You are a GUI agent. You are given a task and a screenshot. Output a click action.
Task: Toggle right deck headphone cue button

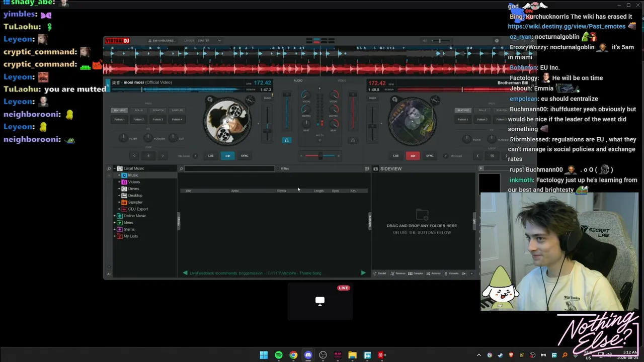tap(353, 140)
